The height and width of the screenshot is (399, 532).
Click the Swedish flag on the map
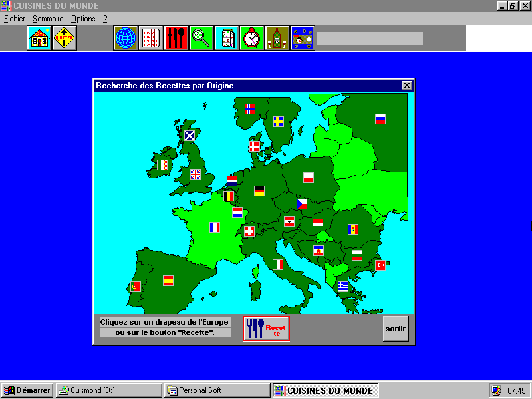[x=279, y=122]
